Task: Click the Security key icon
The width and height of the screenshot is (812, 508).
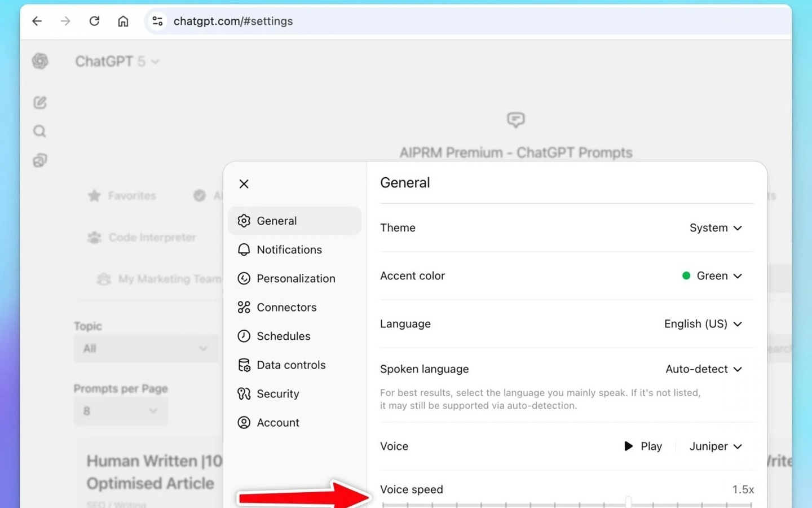Action: pyautogui.click(x=244, y=393)
